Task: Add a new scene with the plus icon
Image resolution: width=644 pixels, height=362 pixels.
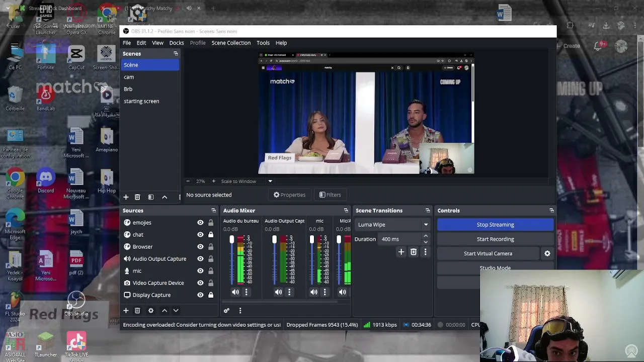Action: pyautogui.click(x=126, y=197)
